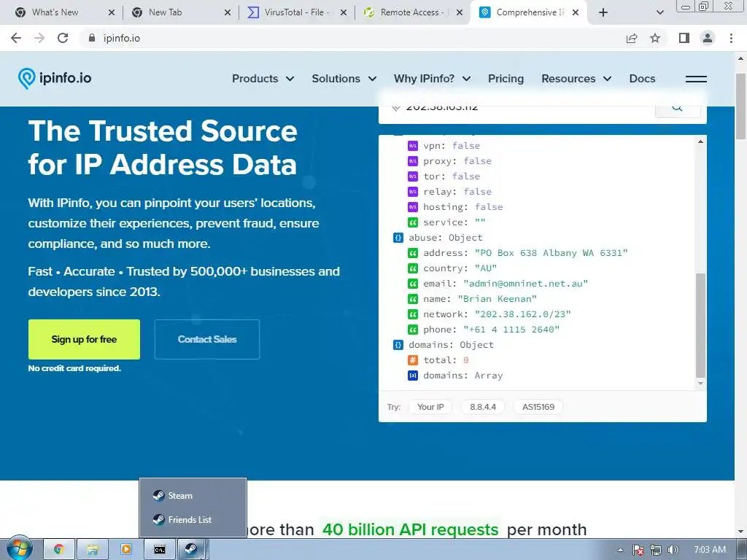Open the Chrome profile avatar
747x560 pixels.
[708, 38]
